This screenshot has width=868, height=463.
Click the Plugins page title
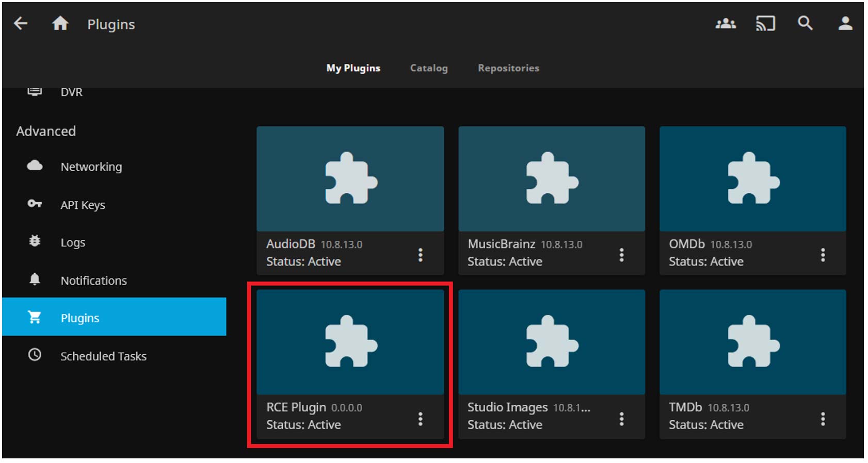[111, 24]
